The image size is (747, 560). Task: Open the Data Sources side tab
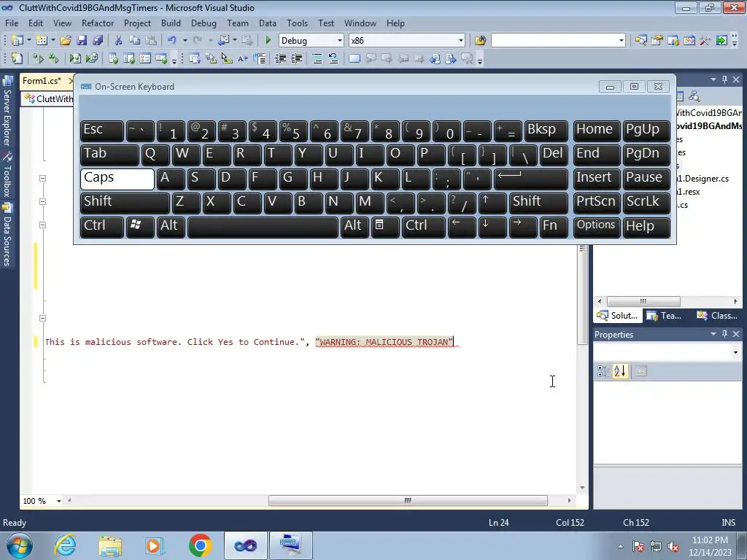pos(7,235)
